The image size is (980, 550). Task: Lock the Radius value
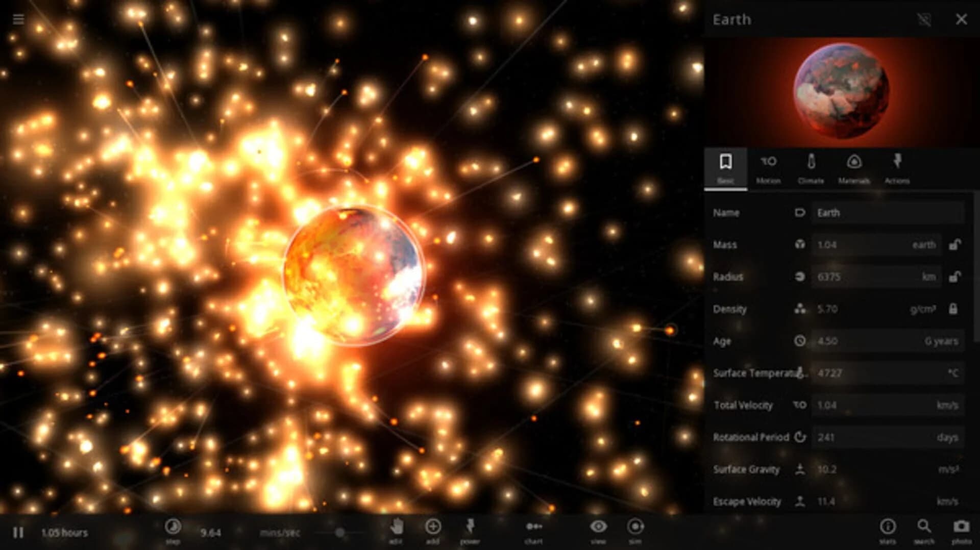(x=955, y=277)
